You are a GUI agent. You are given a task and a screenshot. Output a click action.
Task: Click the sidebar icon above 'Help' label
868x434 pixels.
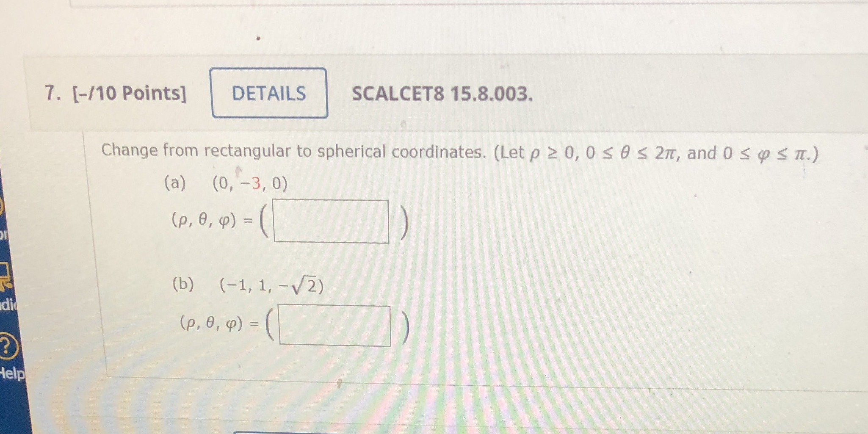pyautogui.click(x=6, y=344)
